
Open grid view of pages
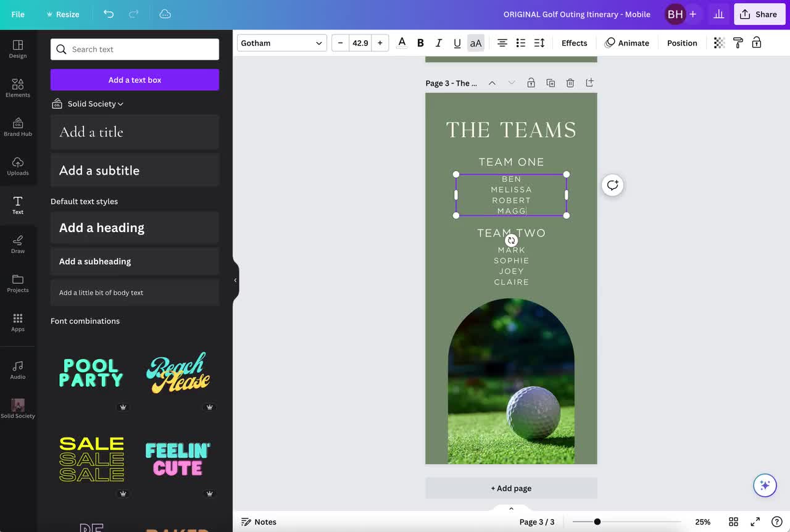click(733, 522)
